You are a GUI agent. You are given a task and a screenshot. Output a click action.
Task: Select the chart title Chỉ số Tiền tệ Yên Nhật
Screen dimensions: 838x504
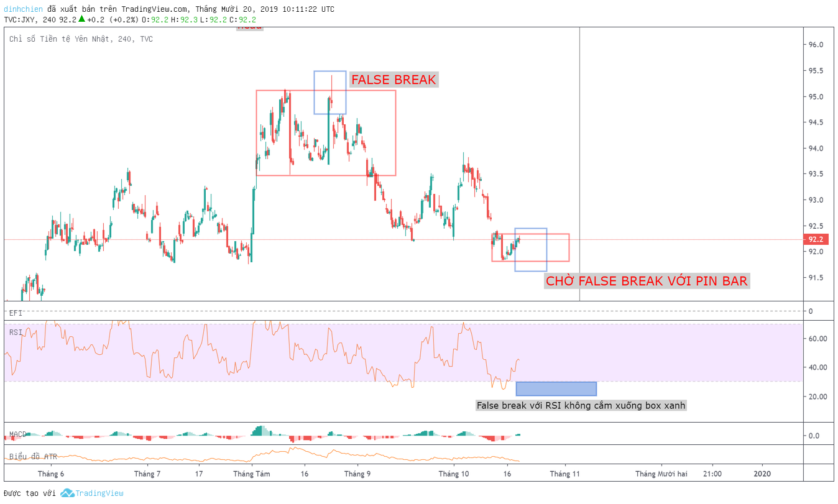point(60,39)
